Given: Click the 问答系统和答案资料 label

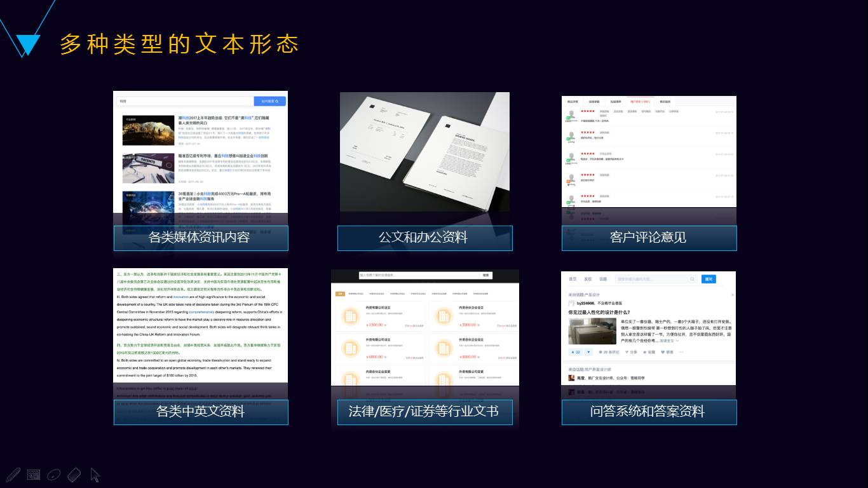Looking at the screenshot, I should click(649, 412).
